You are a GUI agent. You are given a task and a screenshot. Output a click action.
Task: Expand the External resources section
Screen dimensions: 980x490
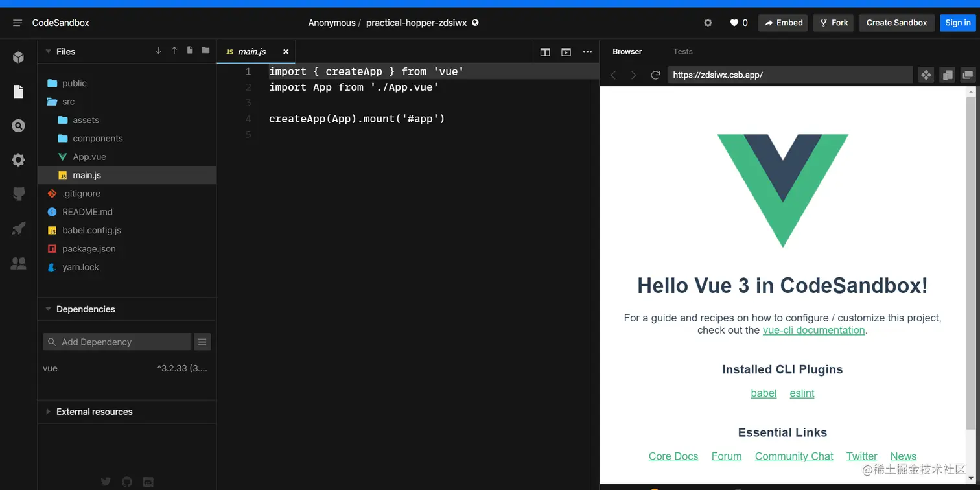48,412
